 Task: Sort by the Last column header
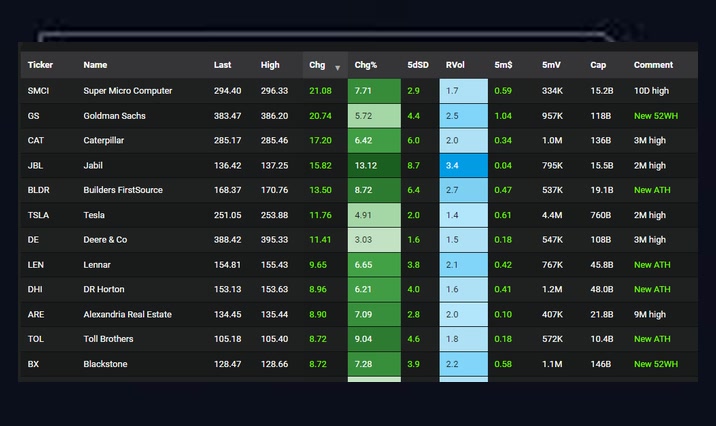pos(222,65)
